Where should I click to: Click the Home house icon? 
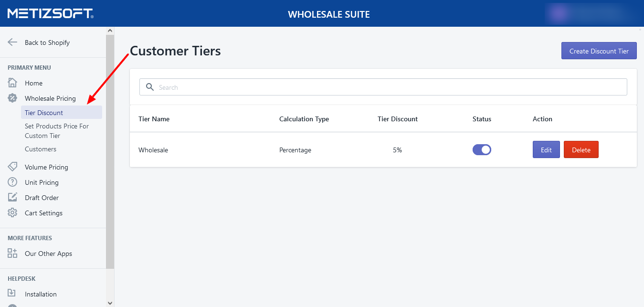point(12,83)
